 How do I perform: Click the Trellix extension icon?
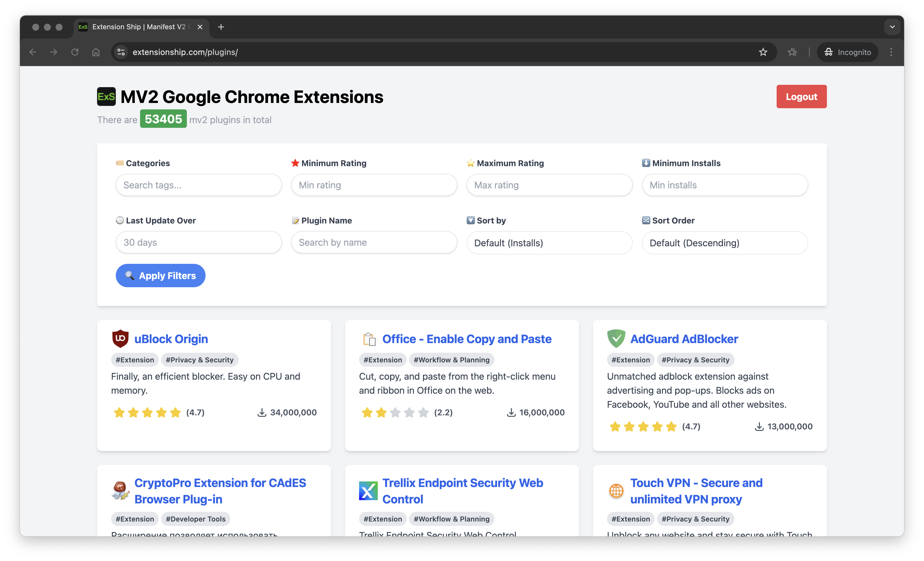[x=368, y=491]
